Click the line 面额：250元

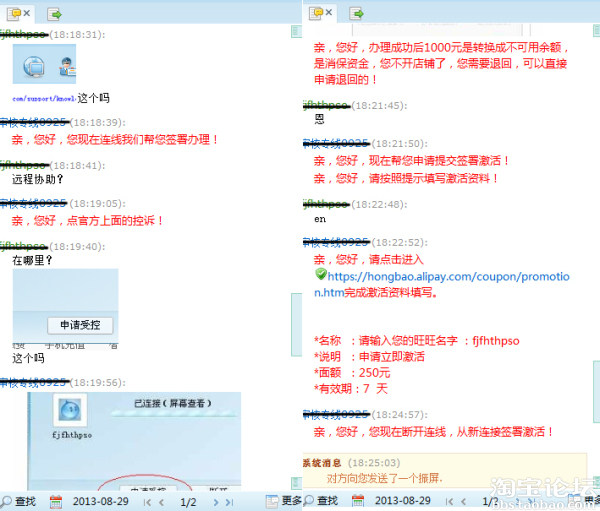click(x=352, y=372)
